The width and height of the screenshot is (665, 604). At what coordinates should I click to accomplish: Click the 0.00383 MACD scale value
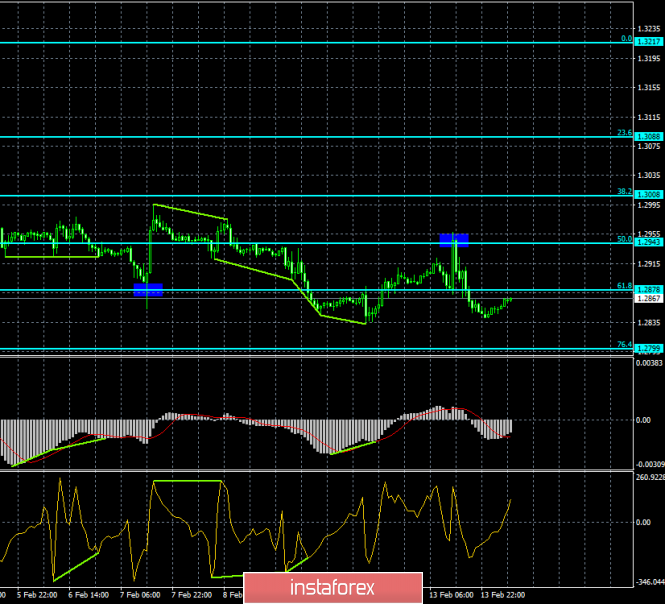tap(648, 362)
